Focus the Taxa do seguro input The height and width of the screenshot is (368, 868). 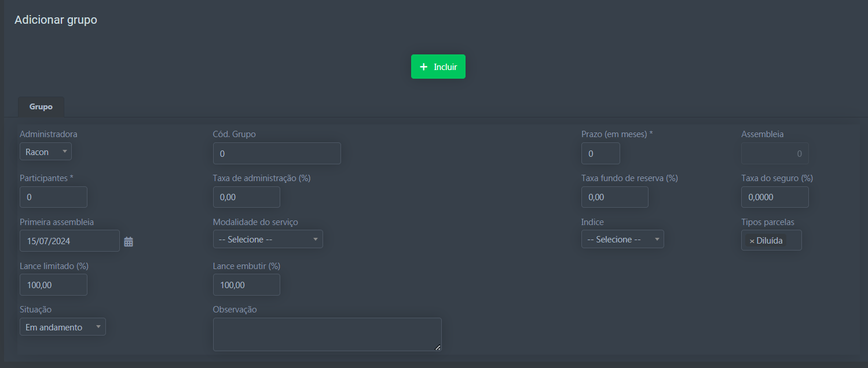coord(774,197)
